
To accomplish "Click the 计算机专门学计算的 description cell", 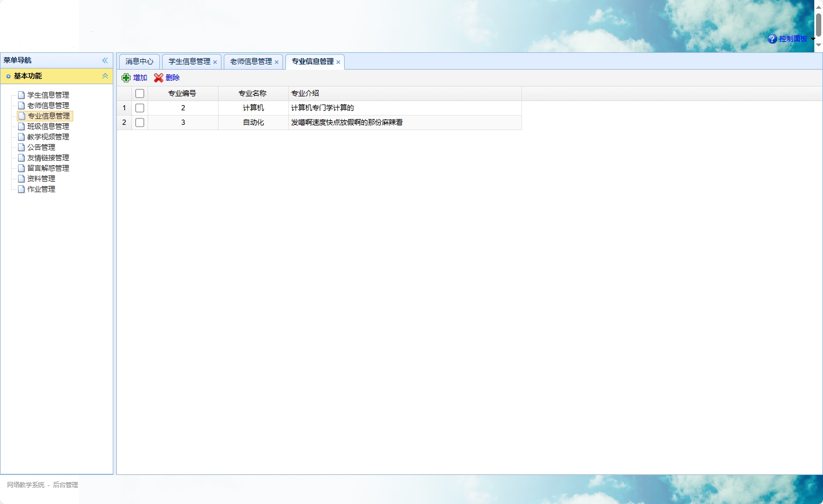I will (x=405, y=108).
